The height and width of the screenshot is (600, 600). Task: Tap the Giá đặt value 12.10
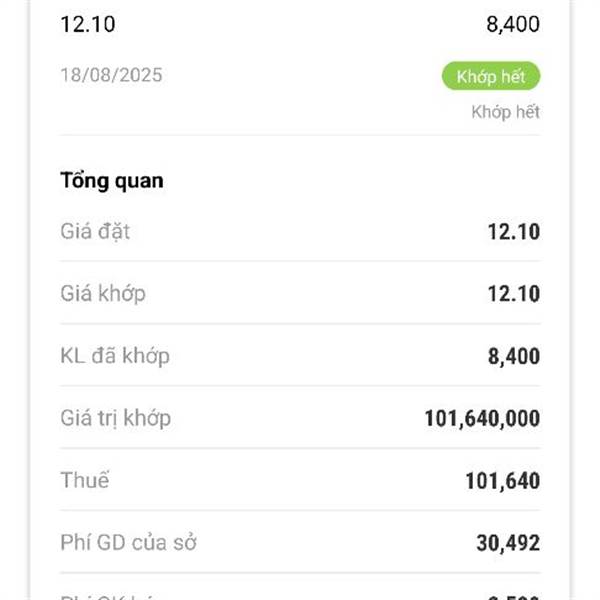point(514,232)
